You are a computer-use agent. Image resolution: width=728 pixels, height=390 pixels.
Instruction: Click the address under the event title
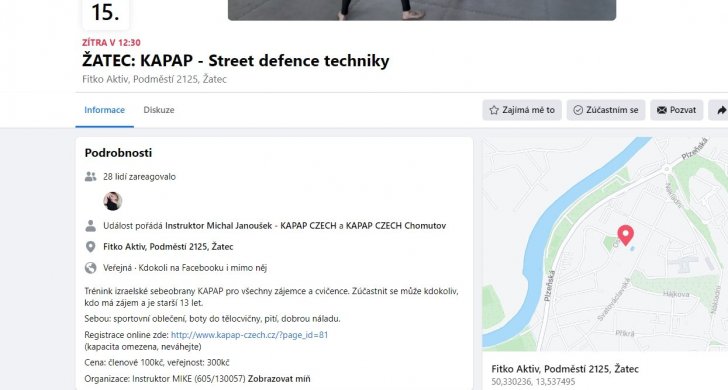[x=155, y=79]
